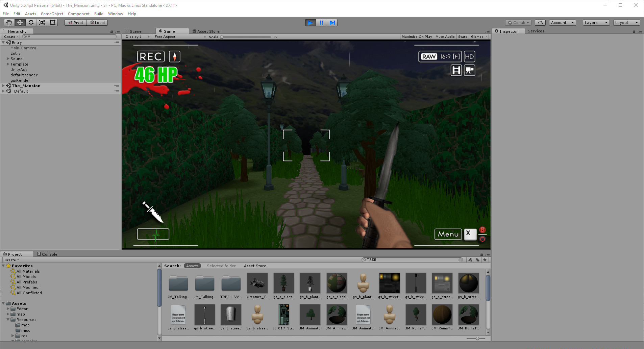Click the cloud services icon
Image resolution: width=644 pixels, height=349 pixels.
tap(540, 22)
